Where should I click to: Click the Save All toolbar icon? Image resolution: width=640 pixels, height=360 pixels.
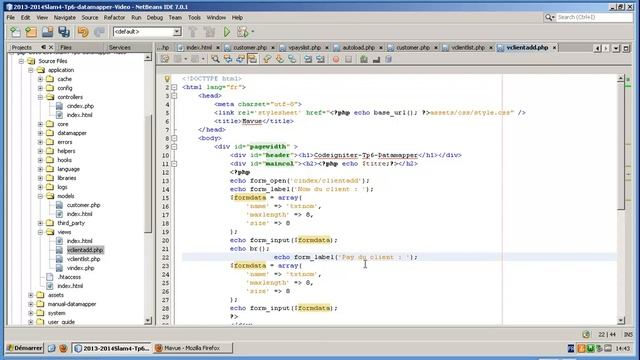(x=64, y=32)
